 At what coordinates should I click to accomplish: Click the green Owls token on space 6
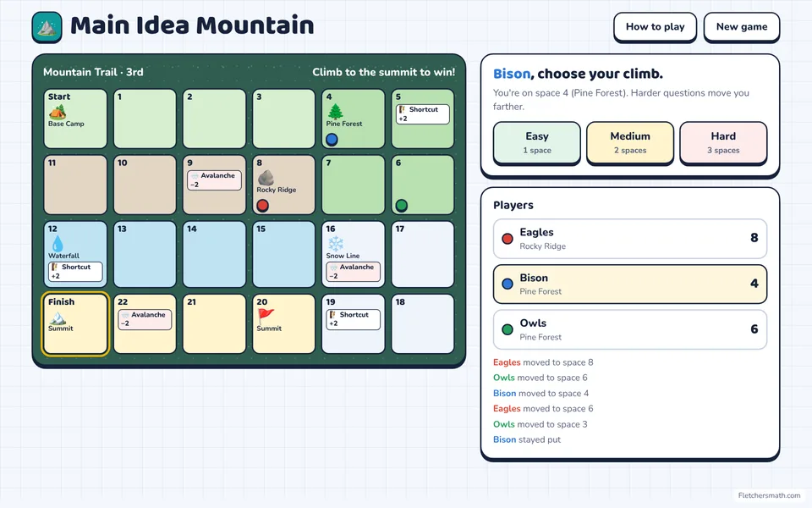401,205
